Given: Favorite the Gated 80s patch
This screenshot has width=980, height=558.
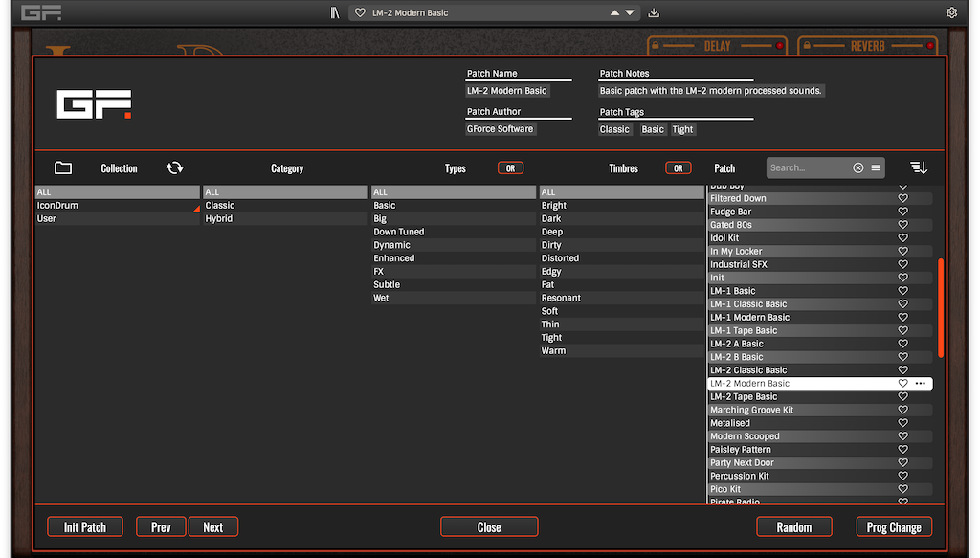Looking at the screenshot, I should [x=903, y=225].
